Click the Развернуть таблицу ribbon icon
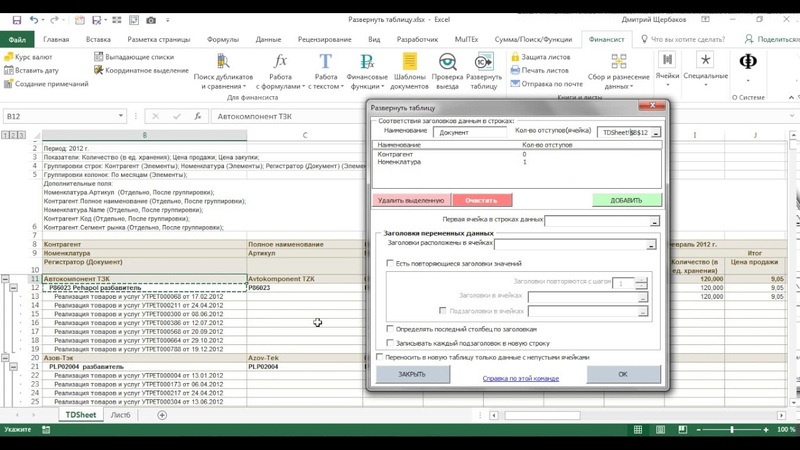Image resolution: width=800 pixels, height=450 pixels. click(x=484, y=66)
